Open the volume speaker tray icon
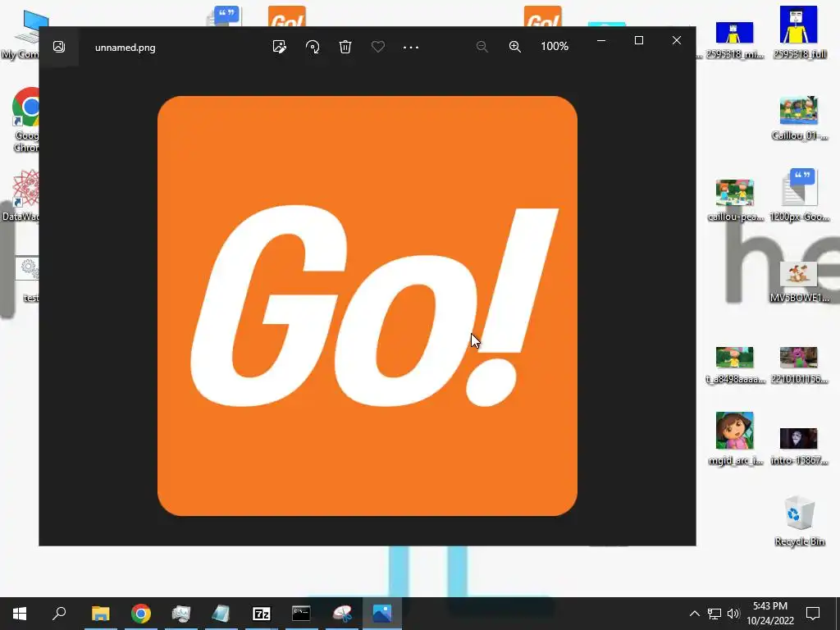Viewport: 840px width, 630px height. click(x=733, y=614)
